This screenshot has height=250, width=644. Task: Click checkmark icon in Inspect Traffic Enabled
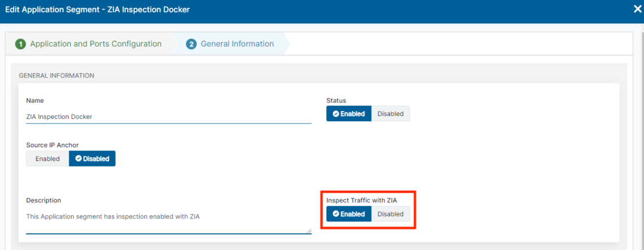336,214
